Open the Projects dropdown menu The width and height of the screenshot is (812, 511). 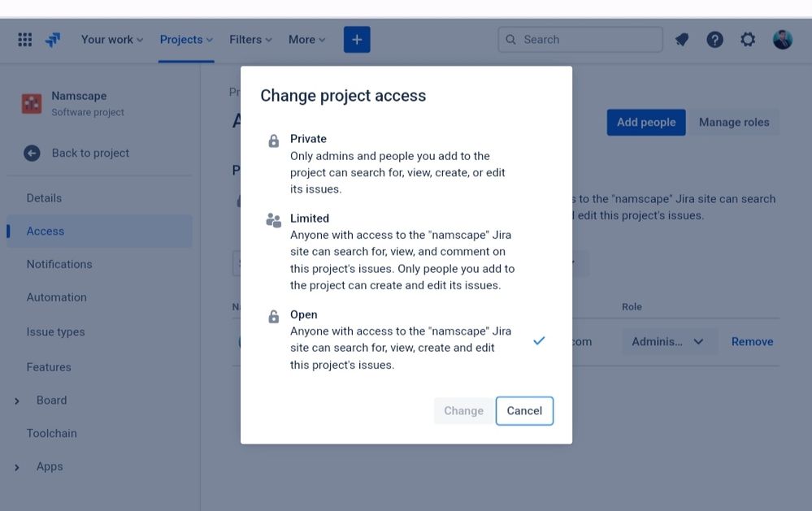coord(186,39)
